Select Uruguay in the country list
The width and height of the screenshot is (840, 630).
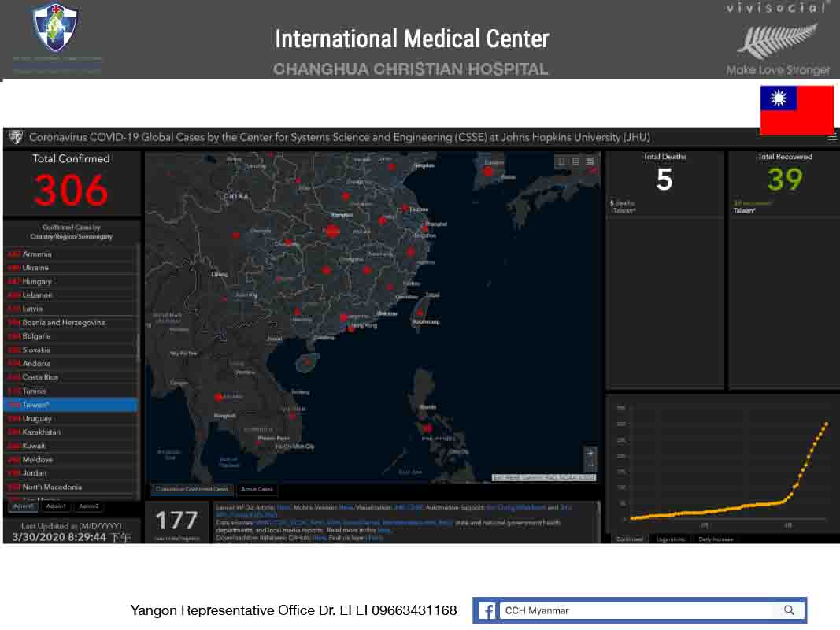click(x=71, y=418)
